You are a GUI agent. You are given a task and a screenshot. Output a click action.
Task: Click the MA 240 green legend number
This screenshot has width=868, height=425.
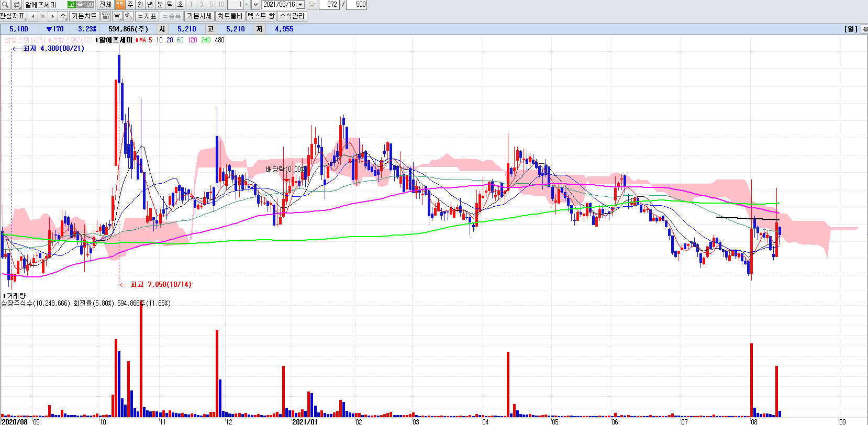pos(206,40)
